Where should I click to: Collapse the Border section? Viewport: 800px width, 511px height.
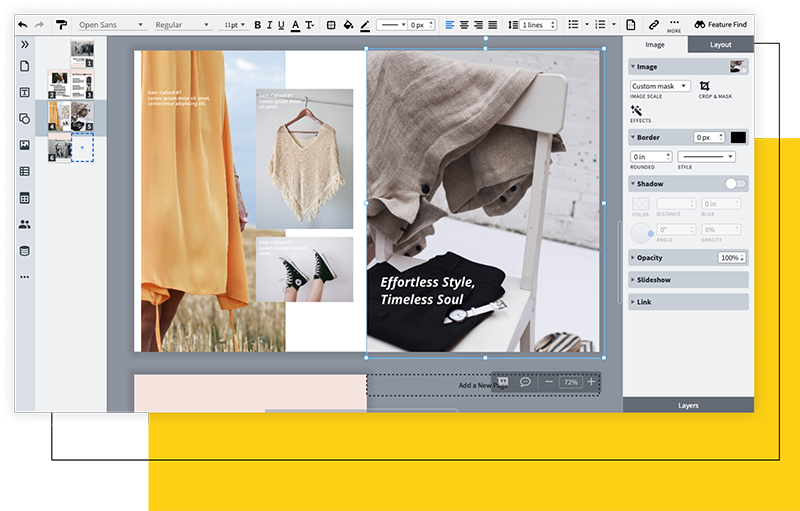pos(633,137)
